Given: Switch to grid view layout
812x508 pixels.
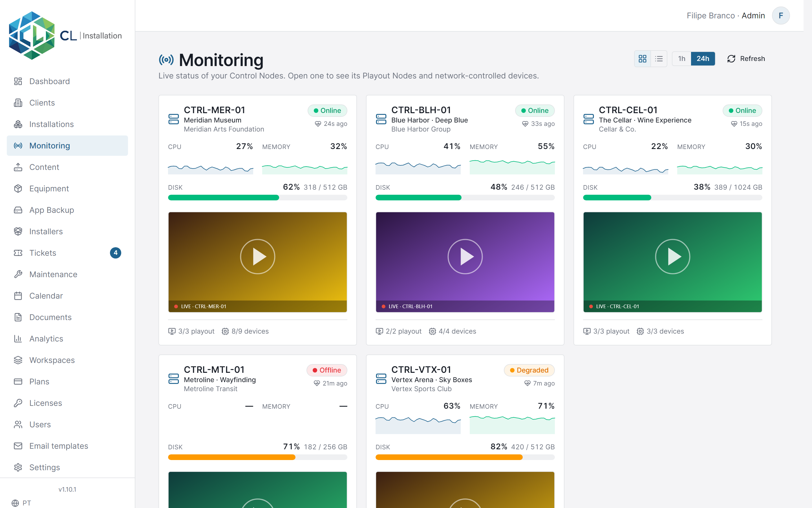Looking at the screenshot, I should [642, 59].
